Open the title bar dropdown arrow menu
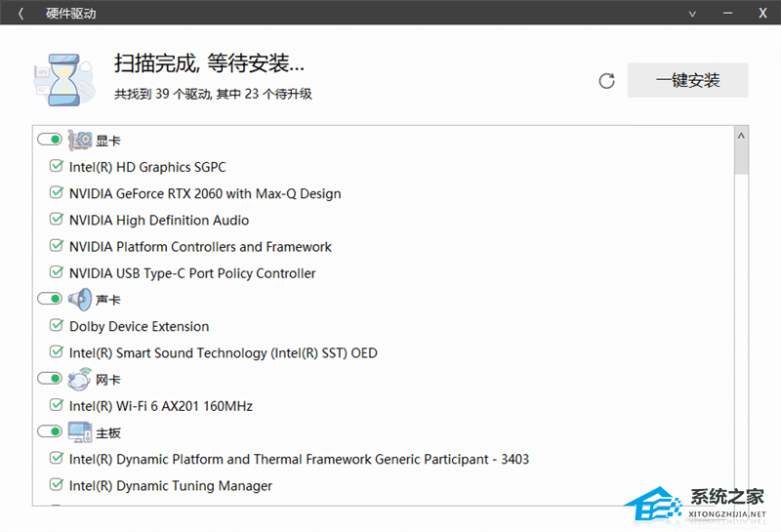The width and height of the screenshot is (781, 532). pyautogui.click(x=692, y=14)
